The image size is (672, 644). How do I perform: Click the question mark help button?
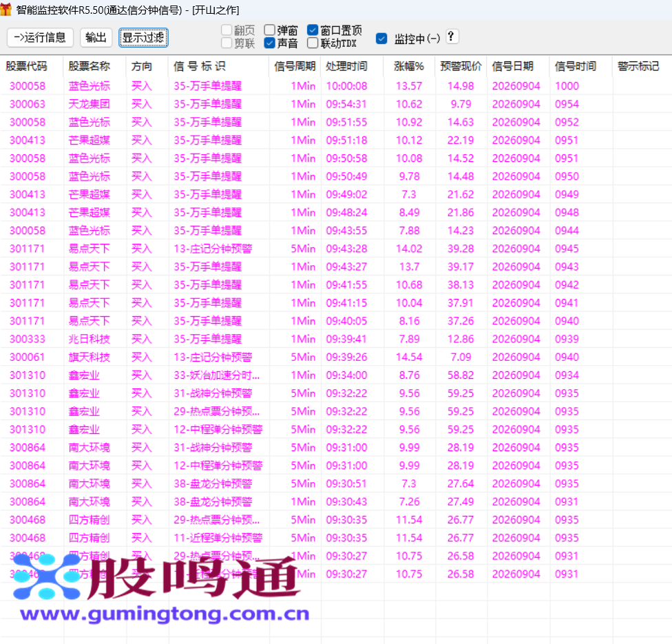pos(451,37)
